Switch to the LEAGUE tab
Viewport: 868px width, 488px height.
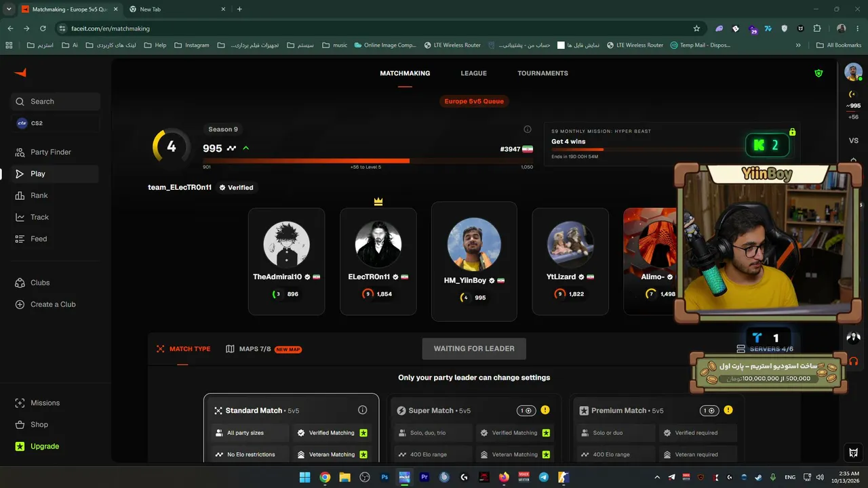point(473,73)
